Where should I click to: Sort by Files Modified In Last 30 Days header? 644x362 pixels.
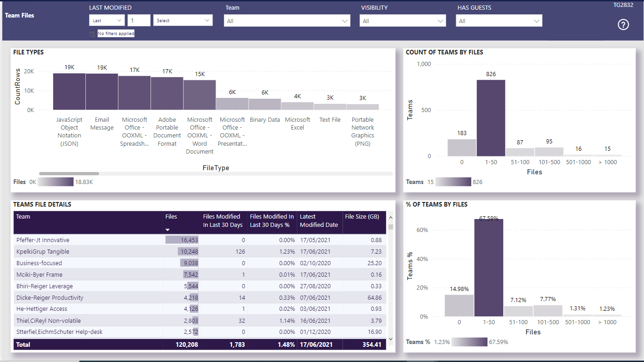point(223,220)
